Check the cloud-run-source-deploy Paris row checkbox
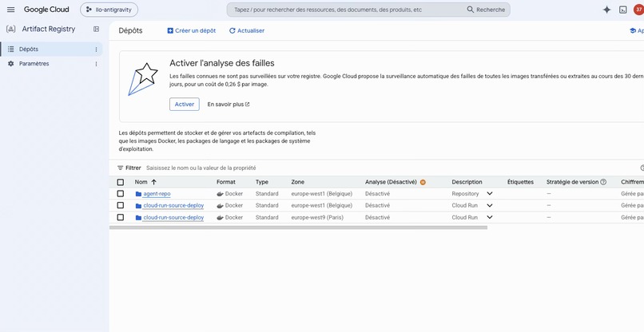The image size is (644, 332). [121, 217]
